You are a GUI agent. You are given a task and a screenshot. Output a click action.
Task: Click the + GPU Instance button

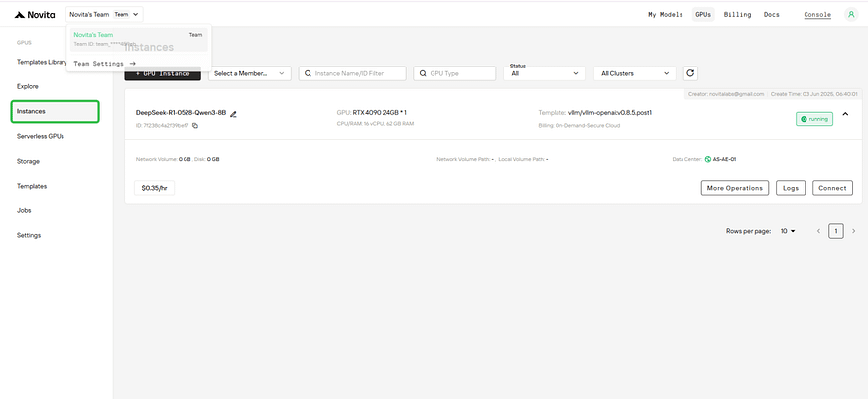(163, 73)
